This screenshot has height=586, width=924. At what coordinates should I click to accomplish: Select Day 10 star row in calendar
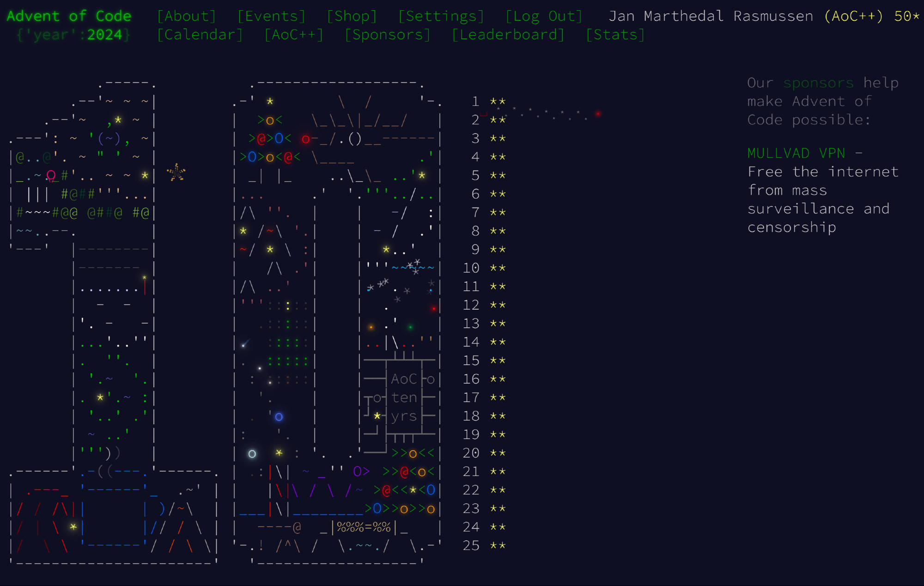click(x=484, y=268)
